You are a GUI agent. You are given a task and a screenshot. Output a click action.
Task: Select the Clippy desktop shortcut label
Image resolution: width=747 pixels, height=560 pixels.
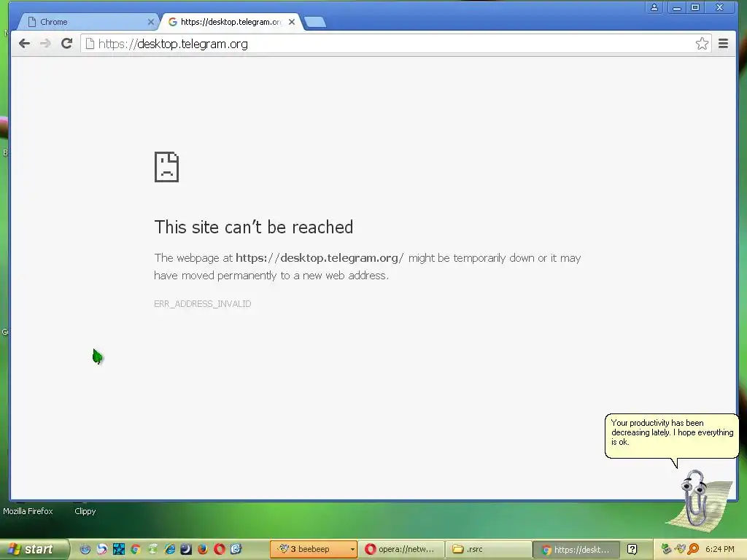[85, 511]
